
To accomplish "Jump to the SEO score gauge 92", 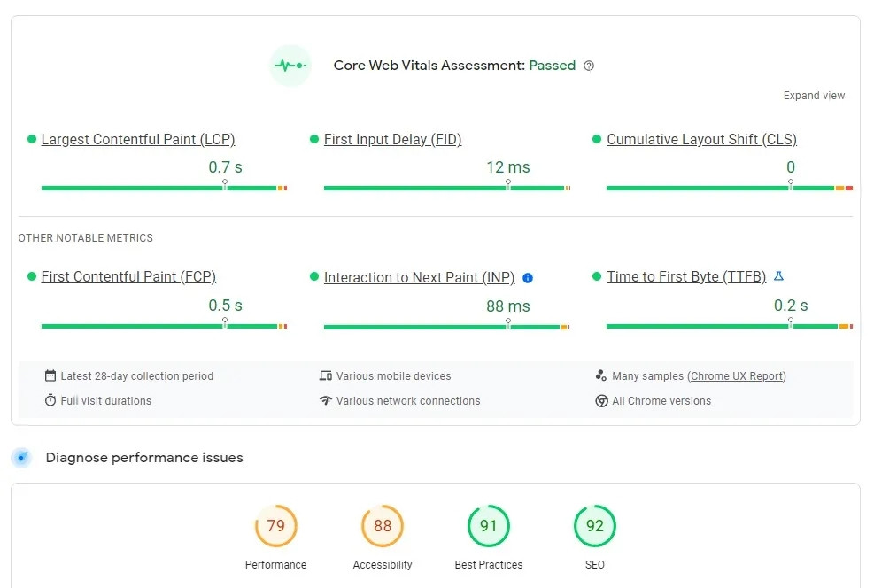I will (595, 527).
